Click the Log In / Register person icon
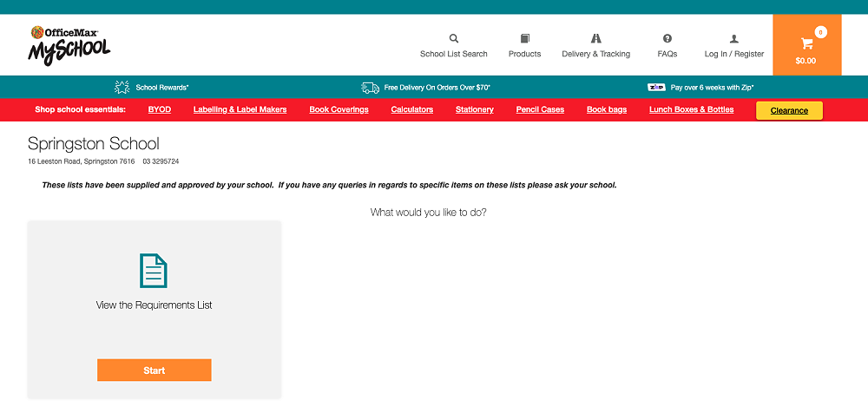 pos(733,39)
